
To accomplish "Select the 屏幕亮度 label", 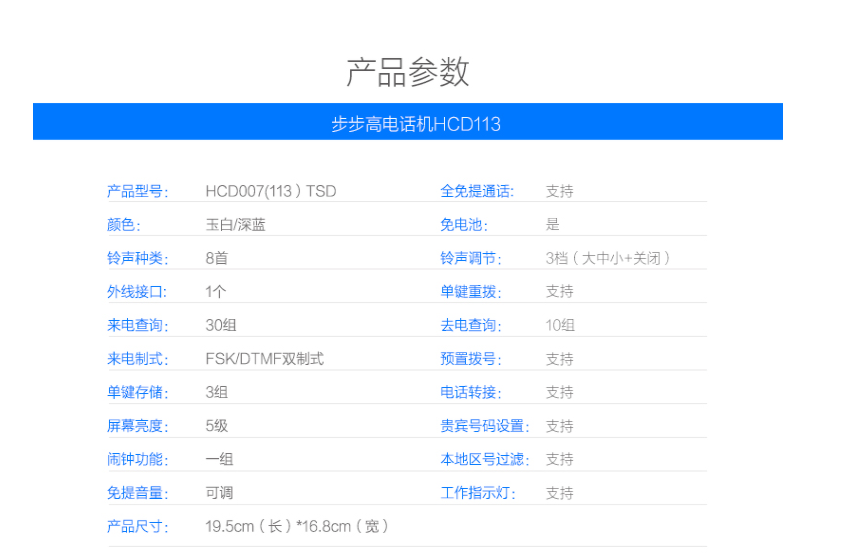I will (x=138, y=426).
